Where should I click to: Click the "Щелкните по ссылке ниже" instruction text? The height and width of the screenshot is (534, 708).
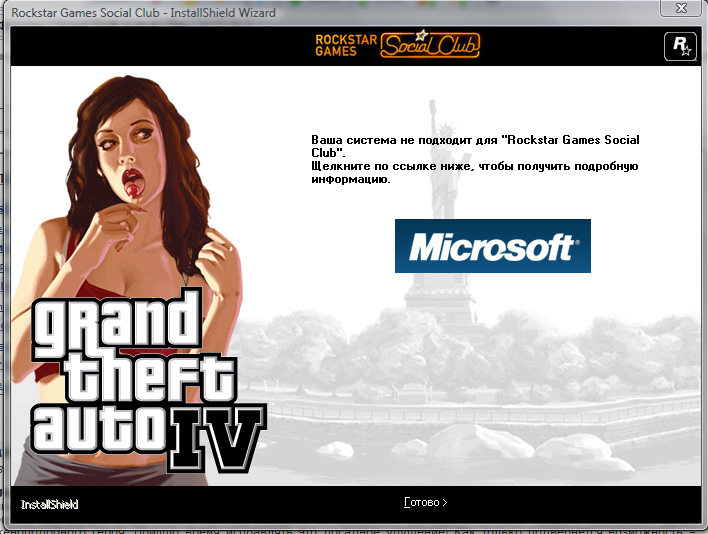pos(475,172)
